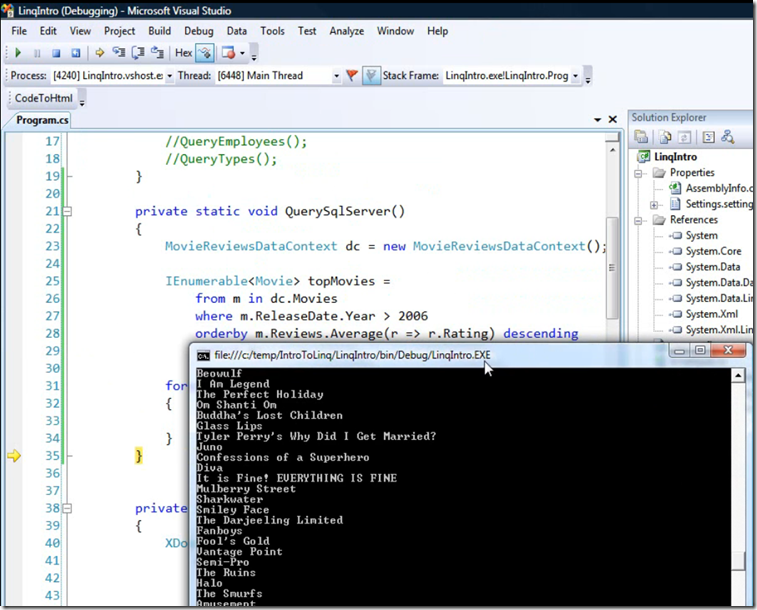The height and width of the screenshot is (610, 757).
Task: Click the yellow current statement arrow at line 35
Action: tap(14, 456)
